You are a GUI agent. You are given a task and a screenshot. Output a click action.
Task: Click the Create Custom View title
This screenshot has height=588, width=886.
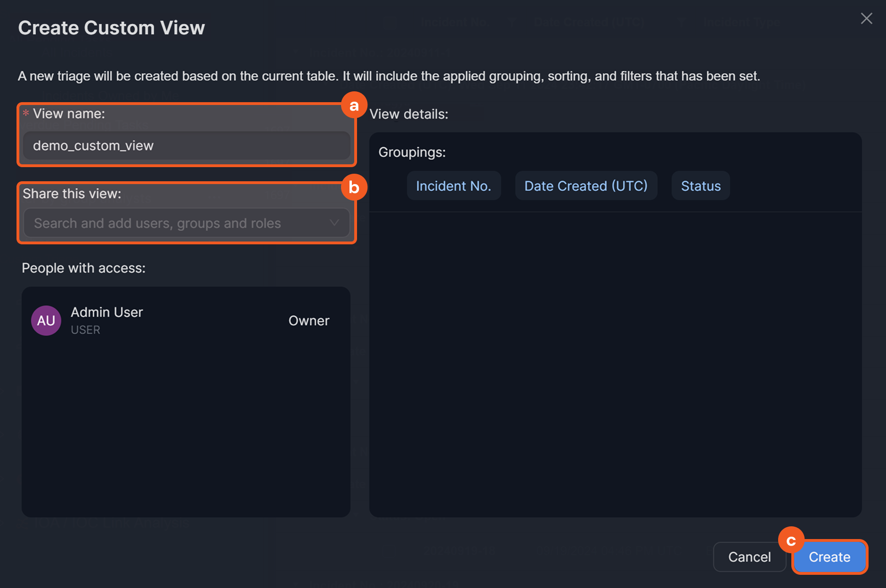(x=112, y=28)
